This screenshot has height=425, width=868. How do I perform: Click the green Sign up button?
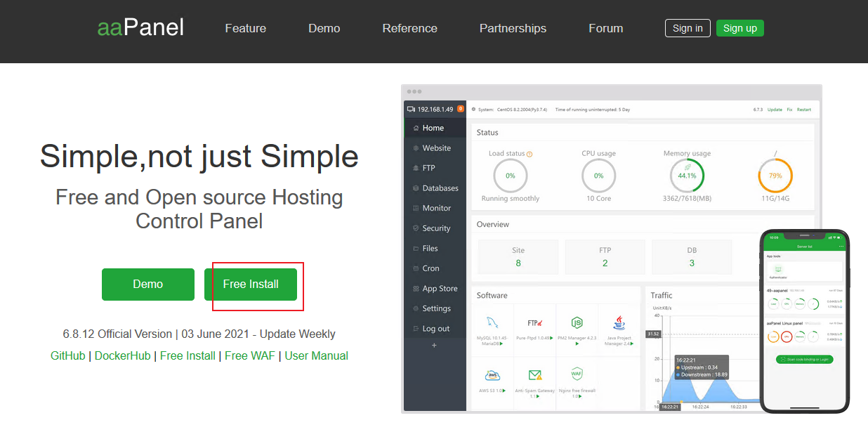[739, 28]
